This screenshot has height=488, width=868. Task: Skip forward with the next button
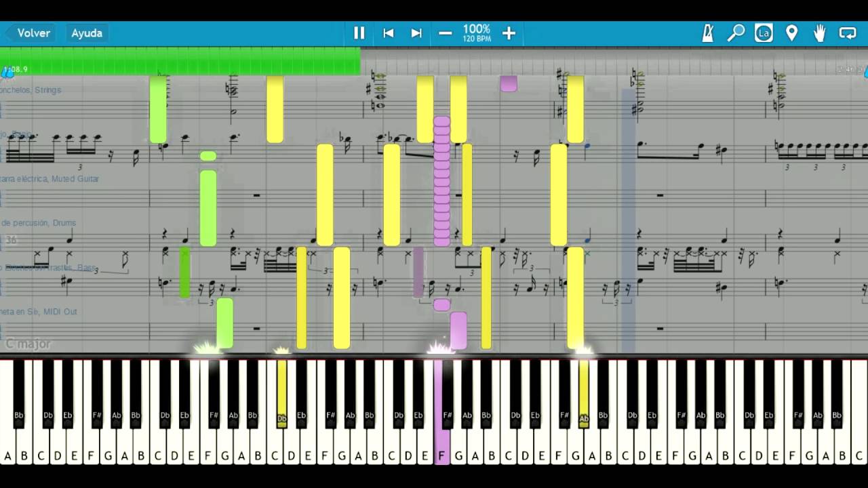click(416, 33)
